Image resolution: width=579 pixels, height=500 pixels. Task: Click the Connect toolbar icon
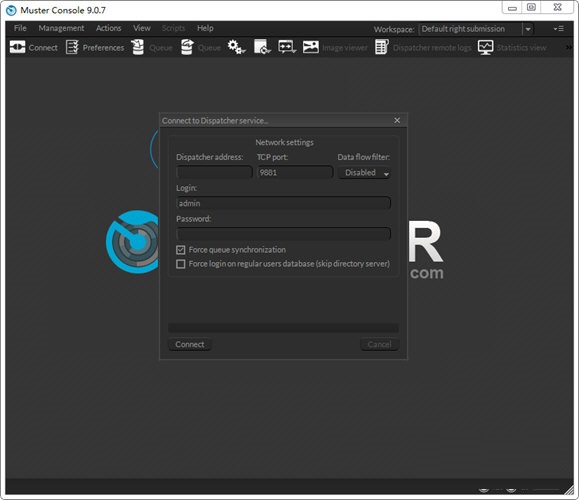point(17,47)
